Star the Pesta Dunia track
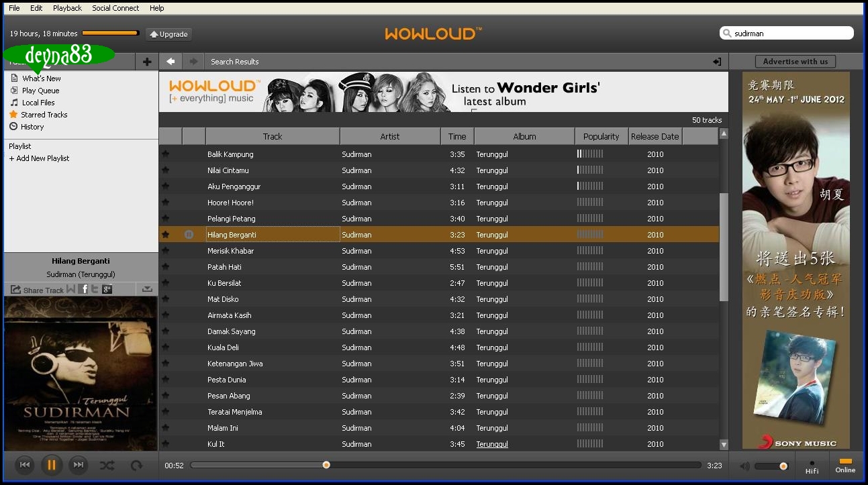868x485 pixels. (165, 379)
